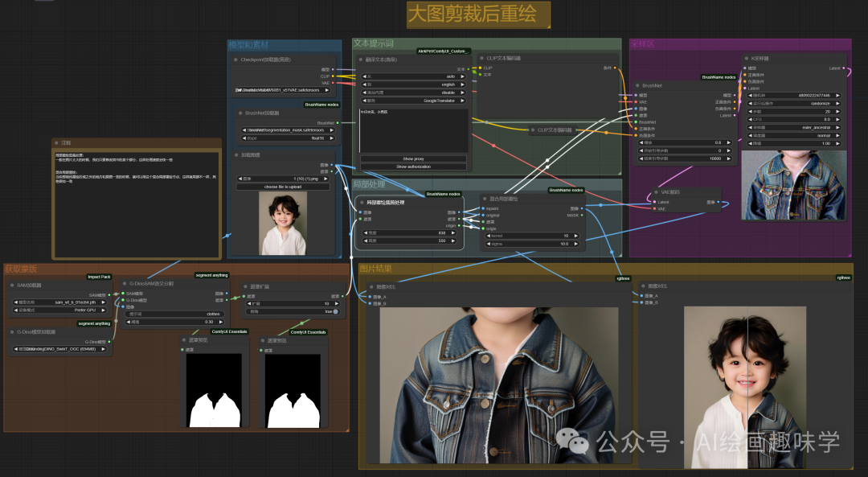868x477 pixels.
Task: Click inside the translator prompt text area
Action: pyautogui.click(x=413, y=130)
